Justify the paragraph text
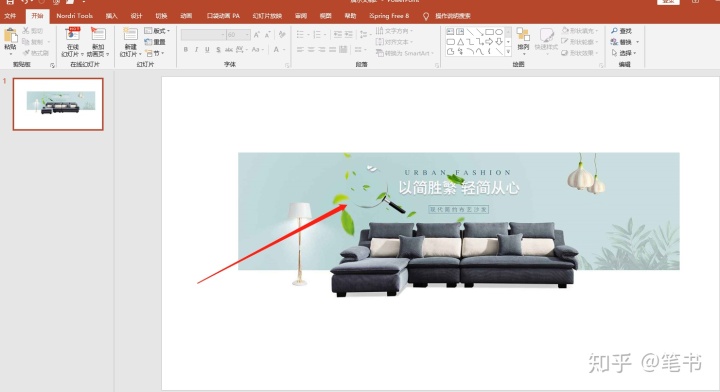The image size is (720, 392). (332, 50)
